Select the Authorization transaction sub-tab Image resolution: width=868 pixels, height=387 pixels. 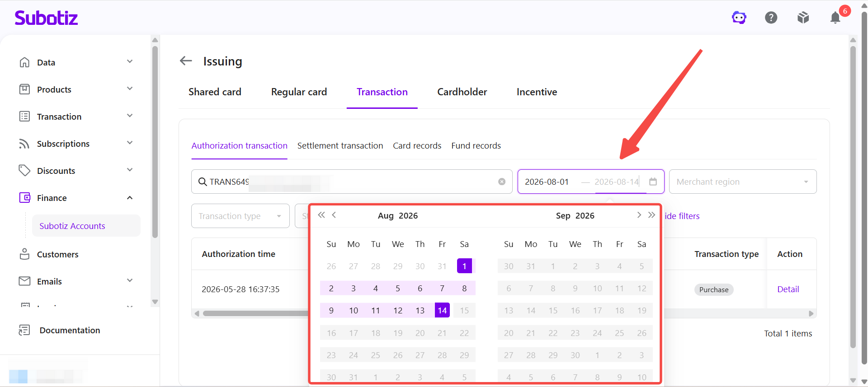[239, 145]
